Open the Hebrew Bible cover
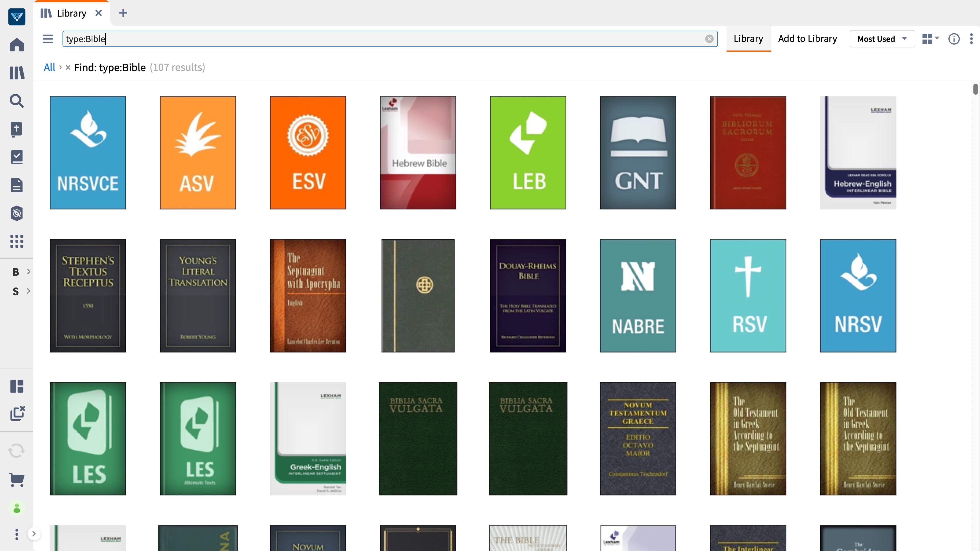Viewport: 980px width, 551px height. coord(418,153)
